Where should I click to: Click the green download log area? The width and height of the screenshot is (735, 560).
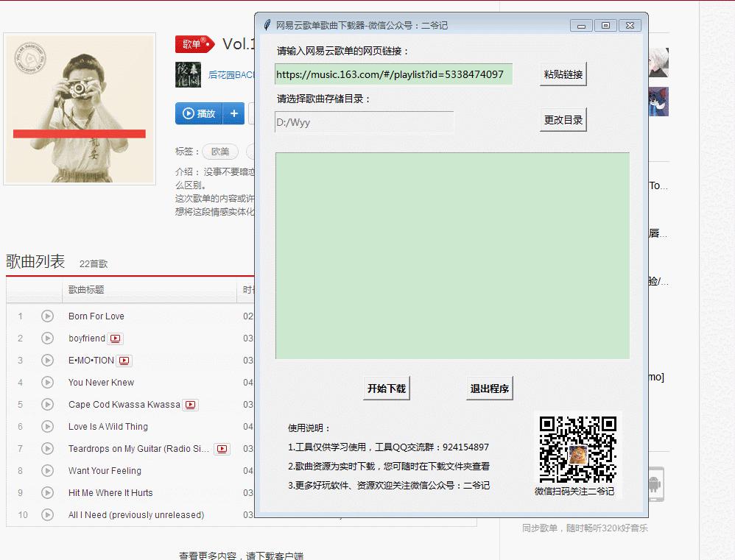pos(452,255)
